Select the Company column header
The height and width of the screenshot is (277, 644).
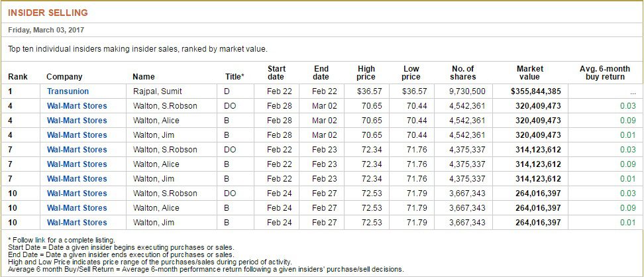64,77
